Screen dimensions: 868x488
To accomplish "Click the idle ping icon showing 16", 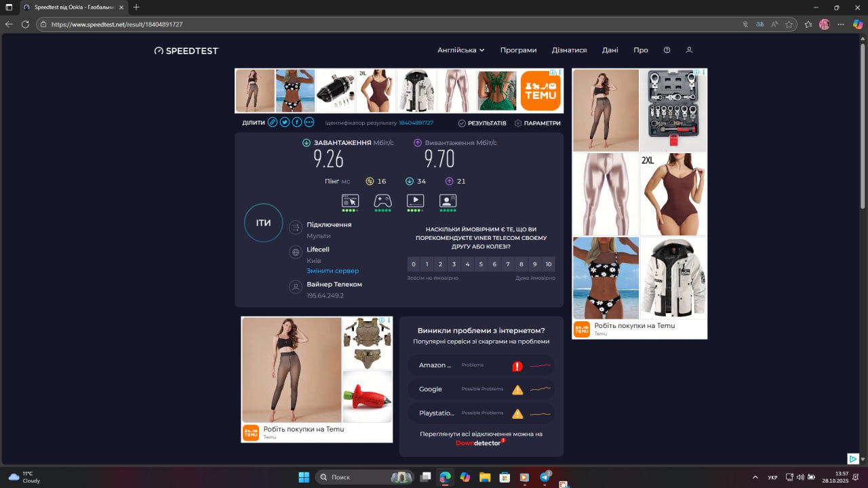I will click(x=370, y=181).
